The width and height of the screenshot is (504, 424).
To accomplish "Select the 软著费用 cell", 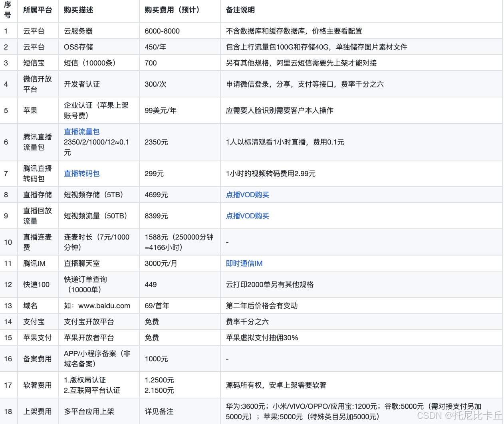I will coord(38,385).
